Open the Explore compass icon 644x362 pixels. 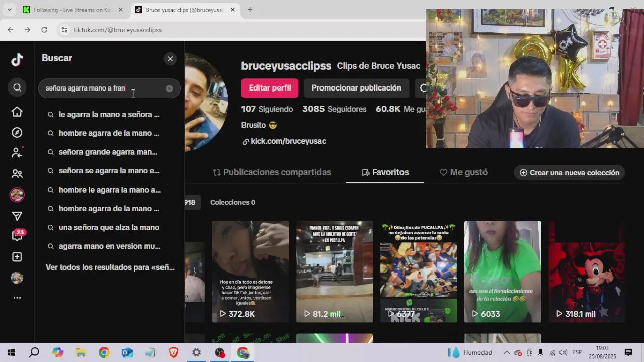pos(17,132)
